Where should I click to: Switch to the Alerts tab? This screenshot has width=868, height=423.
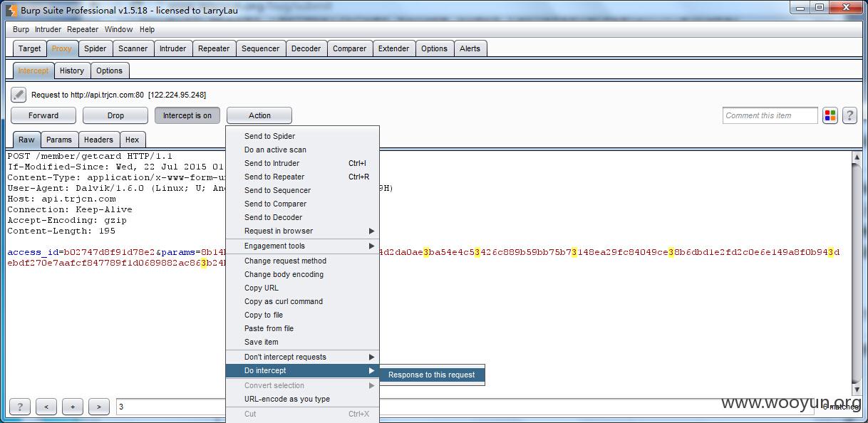pyautogui.click(x=470, y=48)
